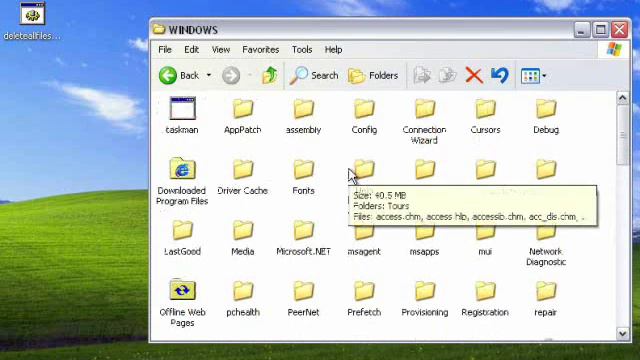
Task: Select the Downloaded Program Files folder
Action: 182,181
